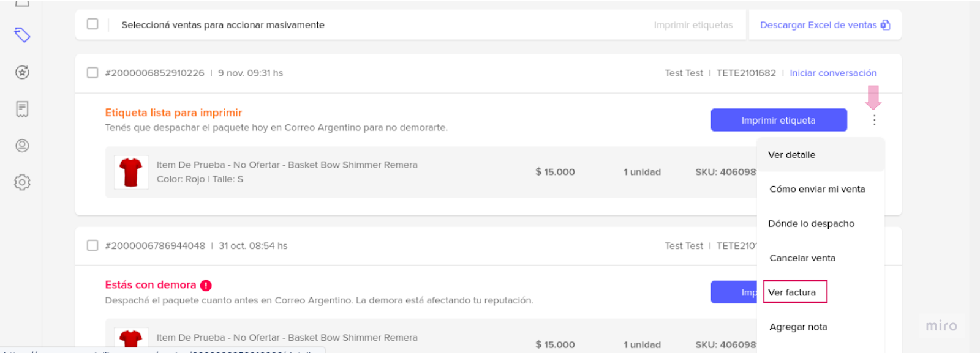The width and height of the screenshot is (980, 353).
Task: Click Iniciar conversación link
Action: tap(833, 73)
